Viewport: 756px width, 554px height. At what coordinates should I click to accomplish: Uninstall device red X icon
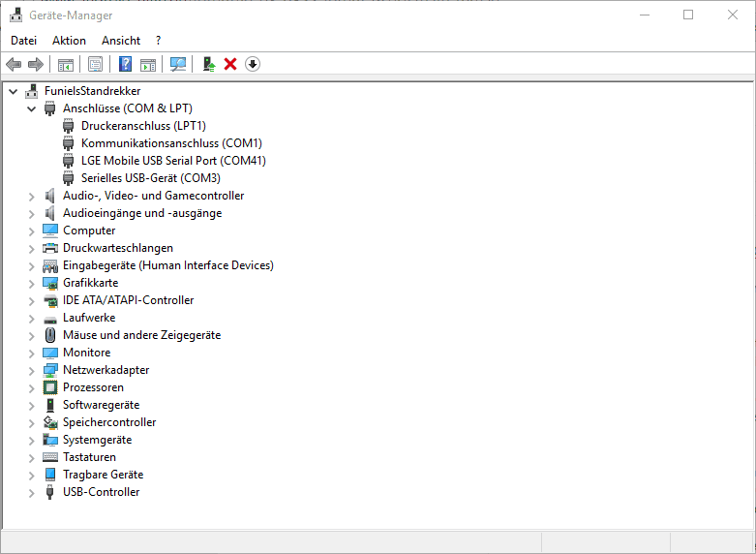click(230, 64)
